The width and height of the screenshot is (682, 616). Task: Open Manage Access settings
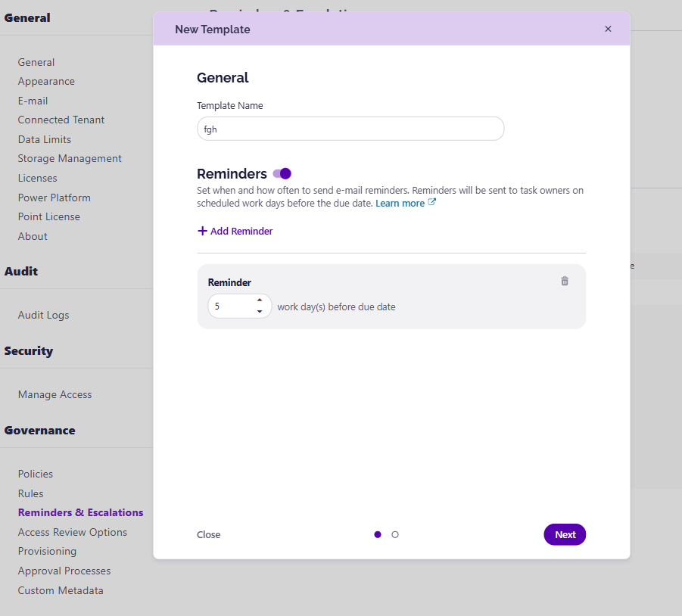54,394
